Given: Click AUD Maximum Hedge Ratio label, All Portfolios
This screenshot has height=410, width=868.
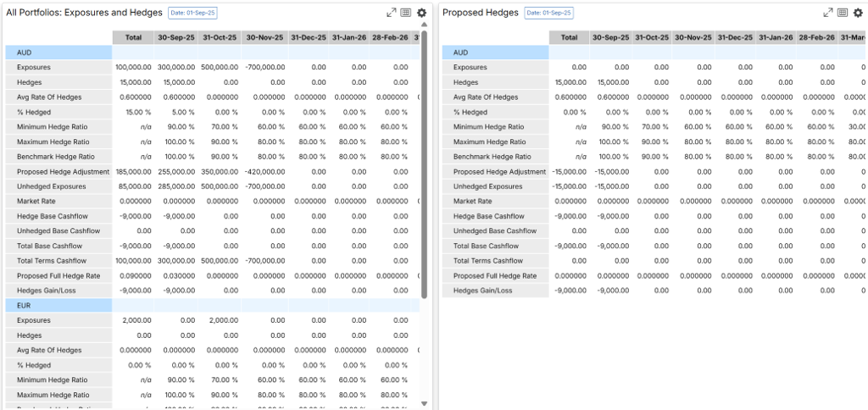Looking at the screenshot, I should tap(53, 141).
